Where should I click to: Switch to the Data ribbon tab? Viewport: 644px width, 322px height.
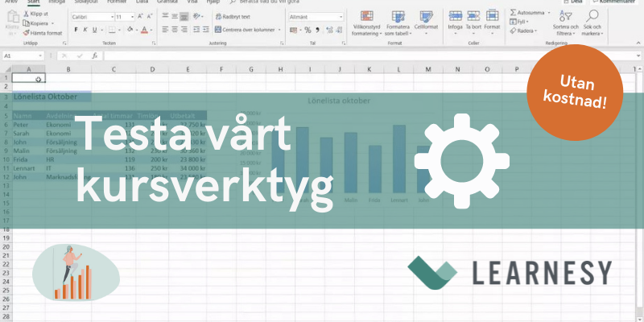click(142, 2)
